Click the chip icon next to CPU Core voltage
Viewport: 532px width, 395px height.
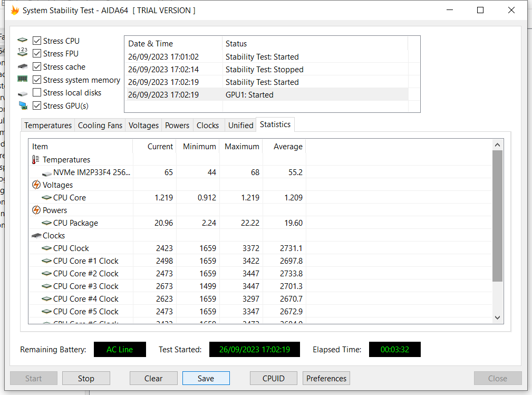point(46,197)
